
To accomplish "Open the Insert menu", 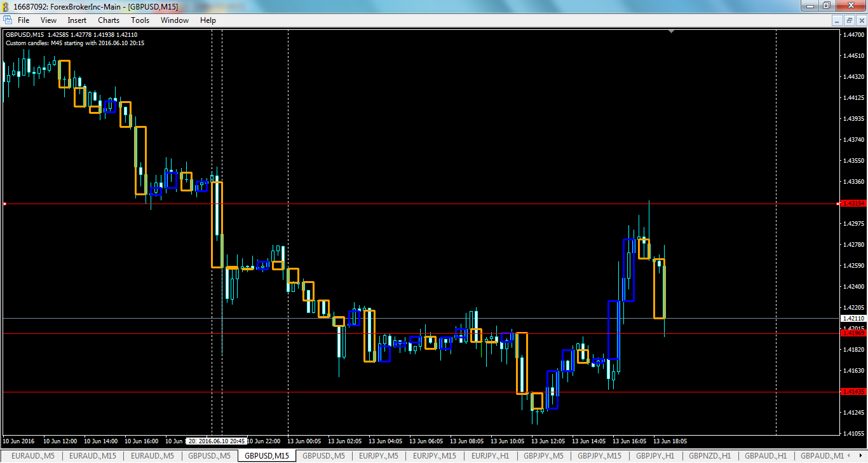I will tap(76, 20).
